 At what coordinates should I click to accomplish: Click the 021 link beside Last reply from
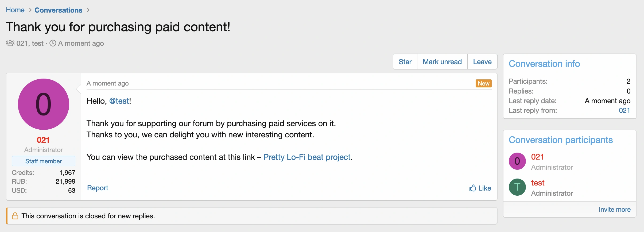click(624, 110)
